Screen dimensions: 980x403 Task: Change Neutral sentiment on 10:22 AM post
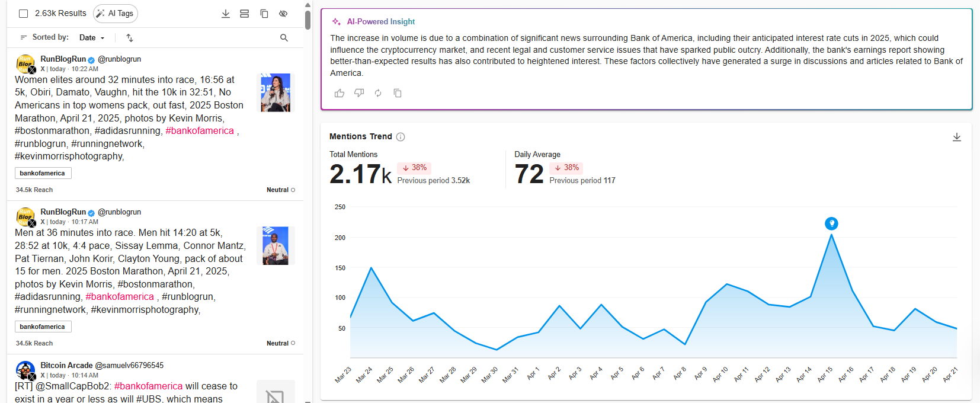pos(281,190)
